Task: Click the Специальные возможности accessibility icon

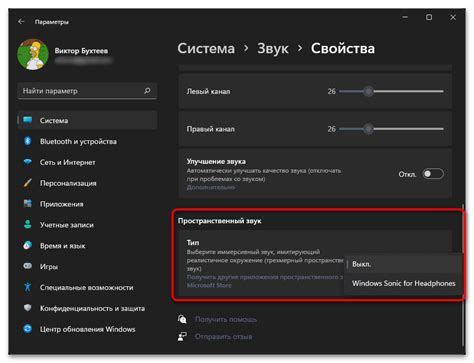Action: coord(28,287)
